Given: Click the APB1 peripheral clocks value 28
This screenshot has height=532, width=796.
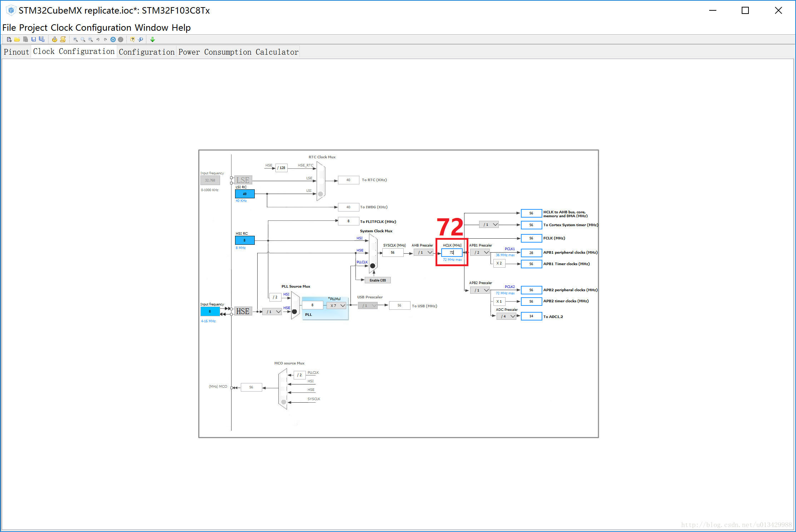Looking at the screenshot, I should tap(531, 253).
